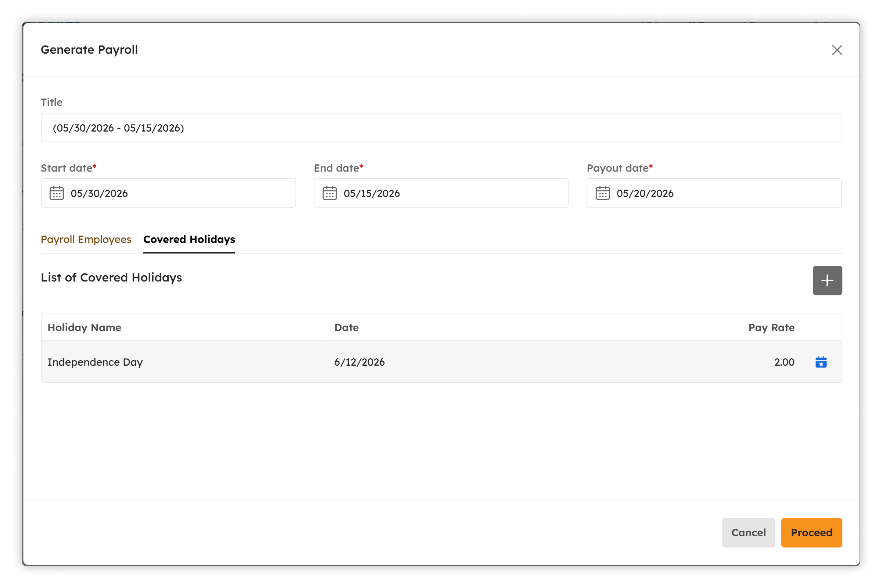
Task: Cancel payroll generation
Action: tap(748, 533)
